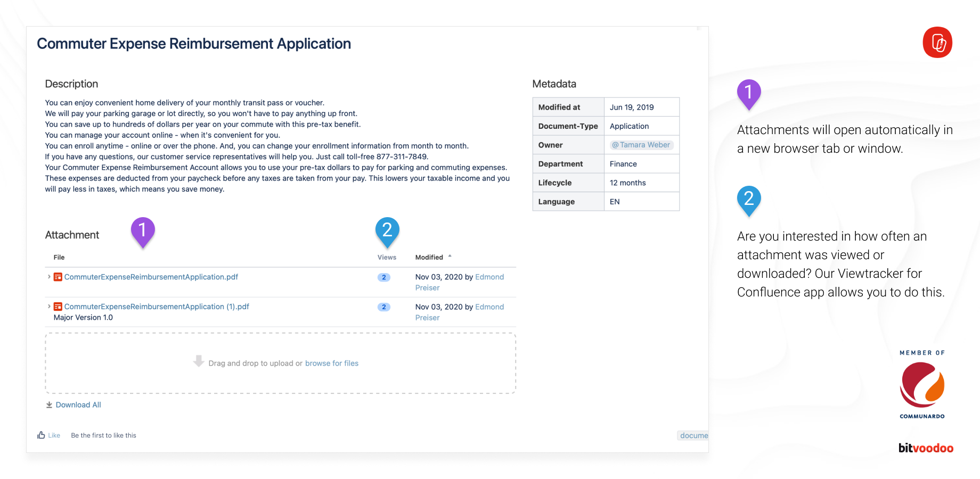The height and width of the screenshot is (479, 980).
Task: Click the Views column header
Action: point(387,257)
